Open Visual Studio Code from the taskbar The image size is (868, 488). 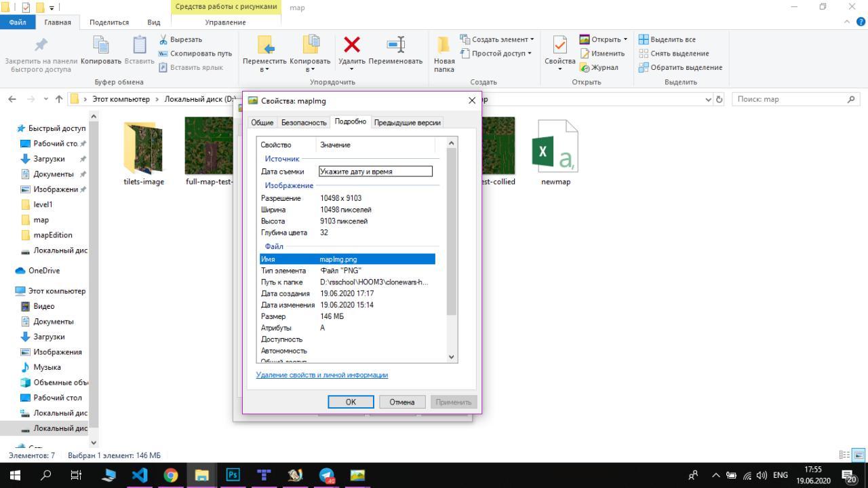point(139,475)
